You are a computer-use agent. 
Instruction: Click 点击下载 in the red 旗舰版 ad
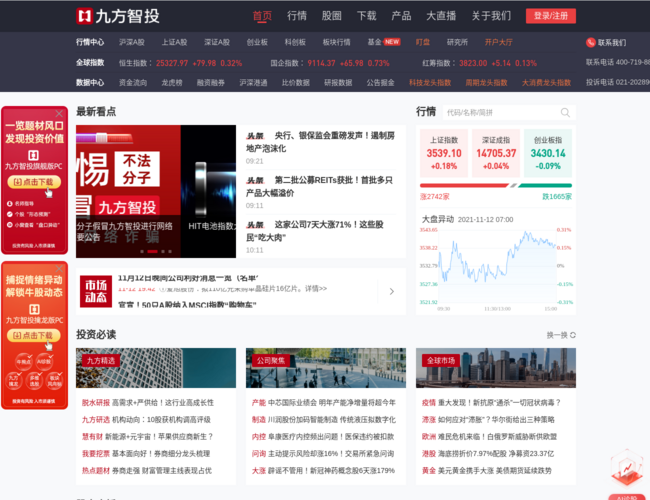(34, 182)
